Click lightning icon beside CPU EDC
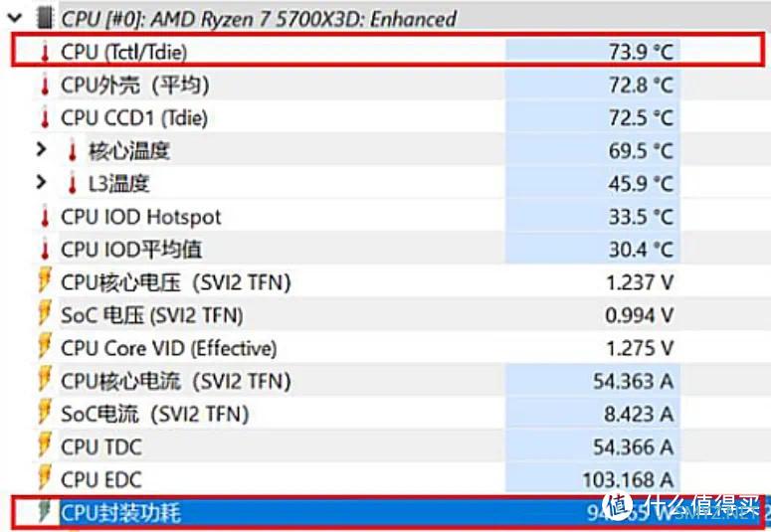The image size is (771, 532). tap(45, 479)
